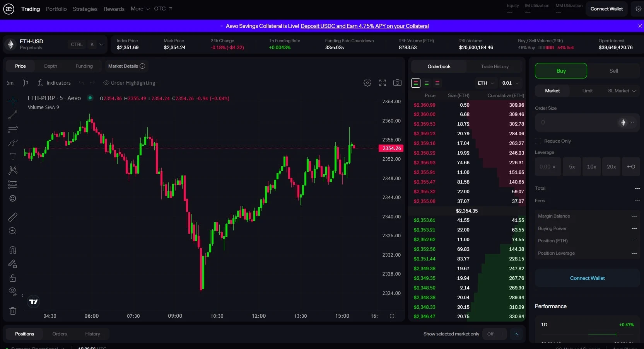Select the ruler measure tool
Image resolution: width=644 pixels, height=349 pixels.
pyautogui.click(x=13, y=217)
